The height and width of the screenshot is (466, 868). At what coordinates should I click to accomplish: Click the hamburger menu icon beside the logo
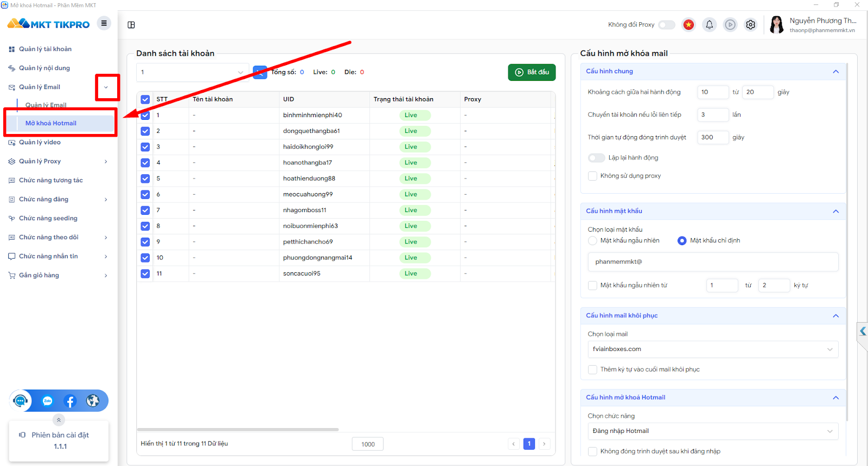click(104, 23)
